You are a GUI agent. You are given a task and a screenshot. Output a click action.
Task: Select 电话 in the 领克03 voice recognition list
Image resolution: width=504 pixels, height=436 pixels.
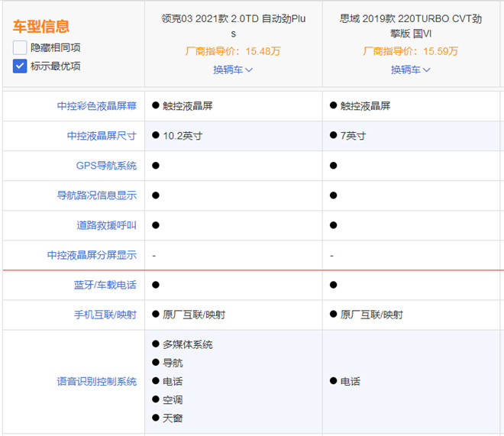(x=173, y=381)
